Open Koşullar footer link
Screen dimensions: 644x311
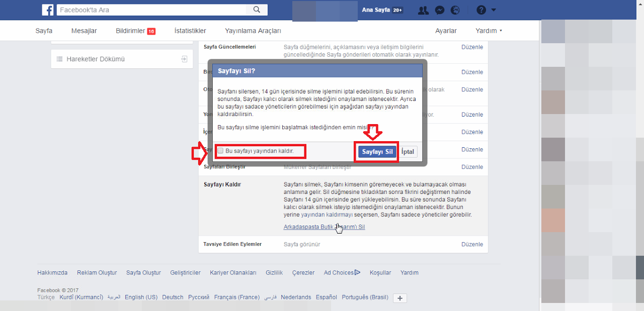point(380,273)
